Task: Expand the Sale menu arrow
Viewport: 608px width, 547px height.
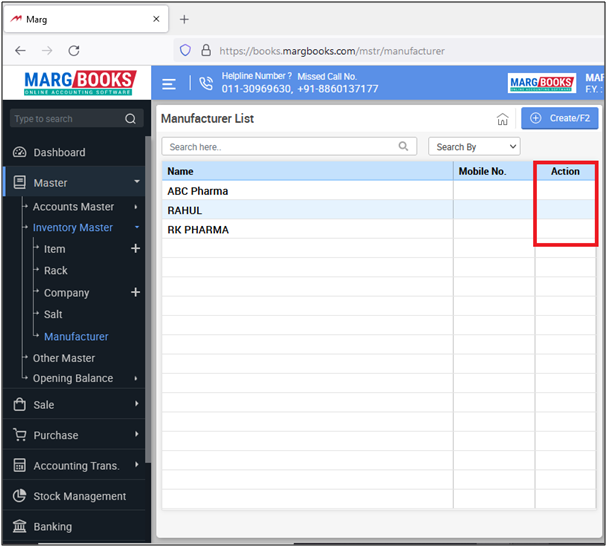Action: coord(136,404)
